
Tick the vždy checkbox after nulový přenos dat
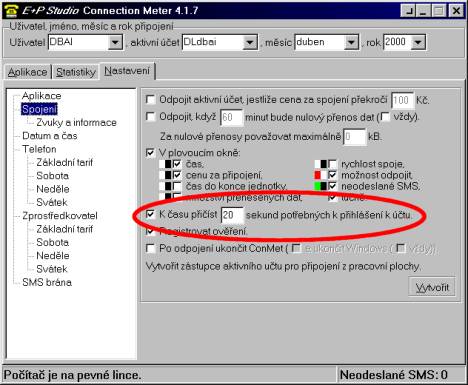click(x=385, y=117)
